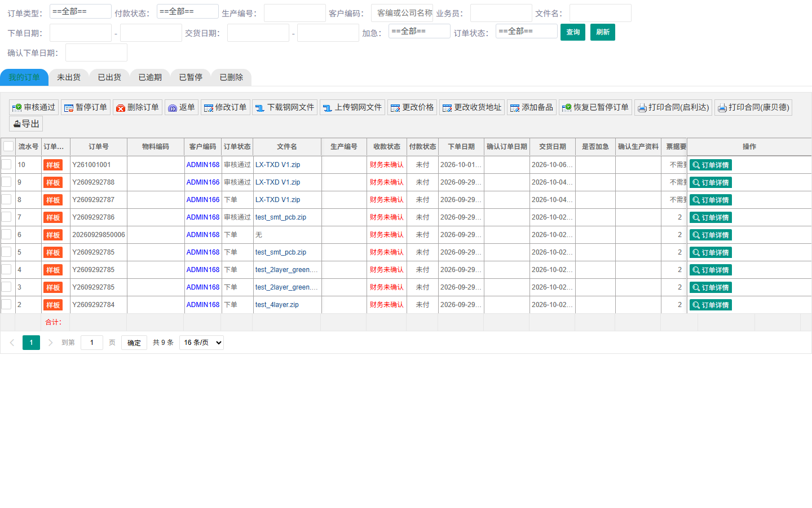Open 订单详情 for order Y261001001
Image resolution: width=812 pixels, height=508 pixels.
coord(710,165)
